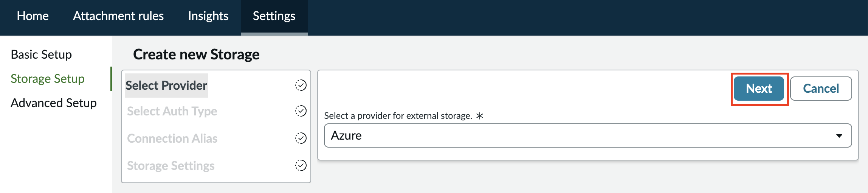Open the Attachment rules tab
This screenshot has width=868, height=193.
pyautogui.click(x=118, y=16)
